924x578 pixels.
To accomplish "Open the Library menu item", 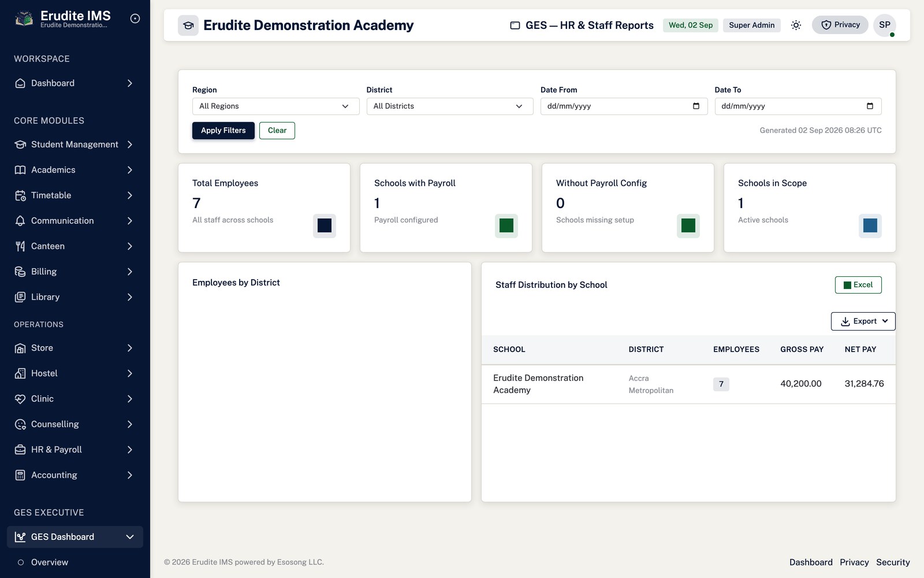I will tap(75, 297).
